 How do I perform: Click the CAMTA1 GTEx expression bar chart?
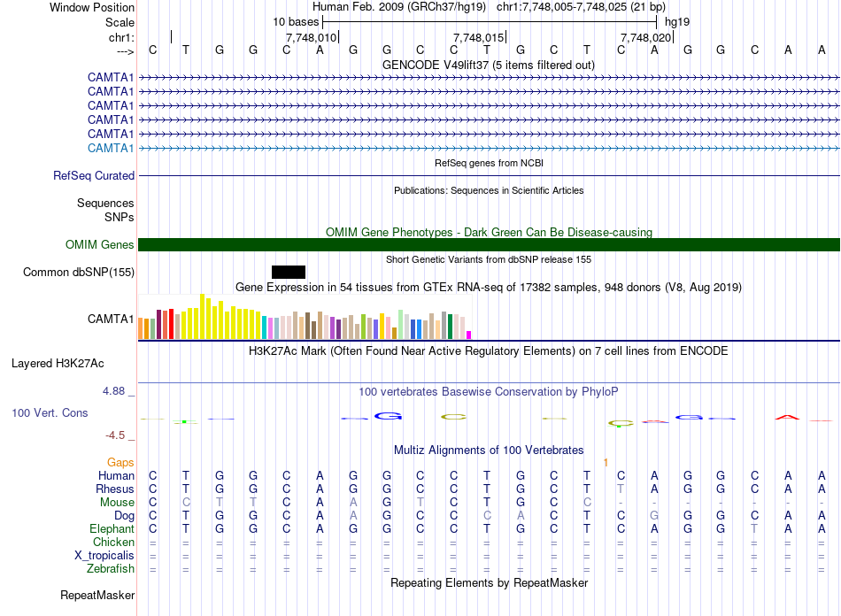tap(305, 316)
